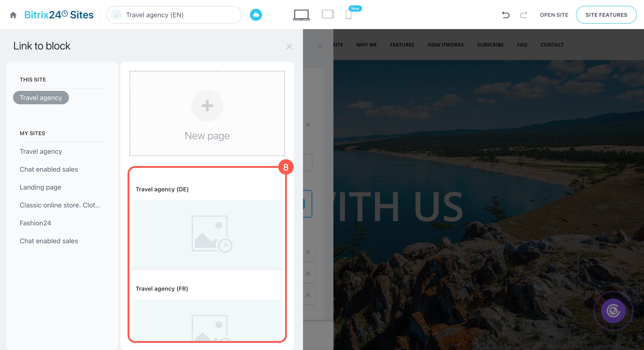Click the MY SITES section label
Viewport: 644px width, 350px height.
[32, 133]
